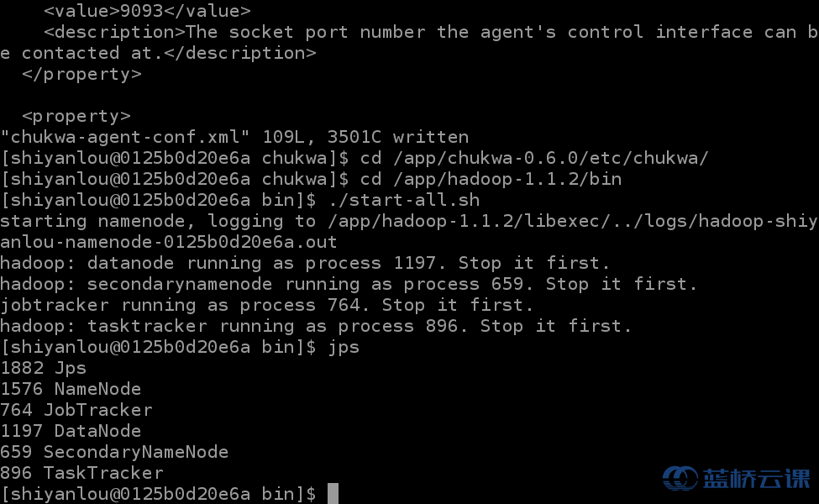The height and width of the screenshot is (504, 819).
Task: Select the "896 TaskTracker" process line
Action: [81, 473]
